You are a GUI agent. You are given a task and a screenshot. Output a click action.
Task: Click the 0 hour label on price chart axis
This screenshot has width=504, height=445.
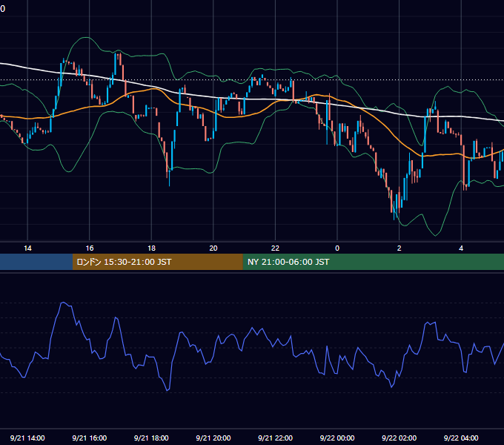337,248
